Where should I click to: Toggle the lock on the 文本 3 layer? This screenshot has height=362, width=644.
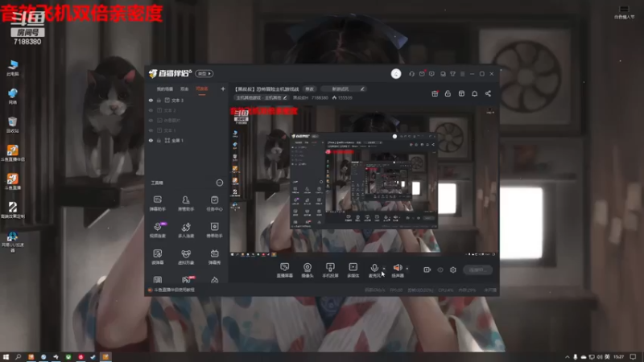point(159,100)
